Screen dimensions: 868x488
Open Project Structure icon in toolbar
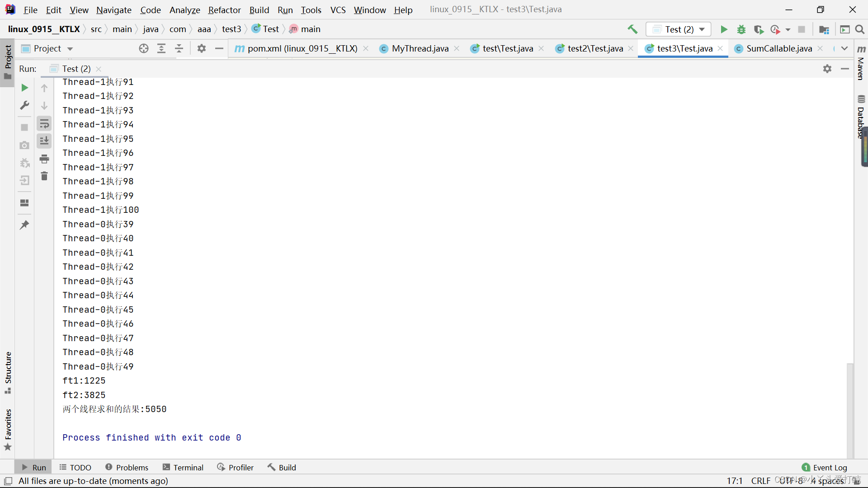coord(824,29)
